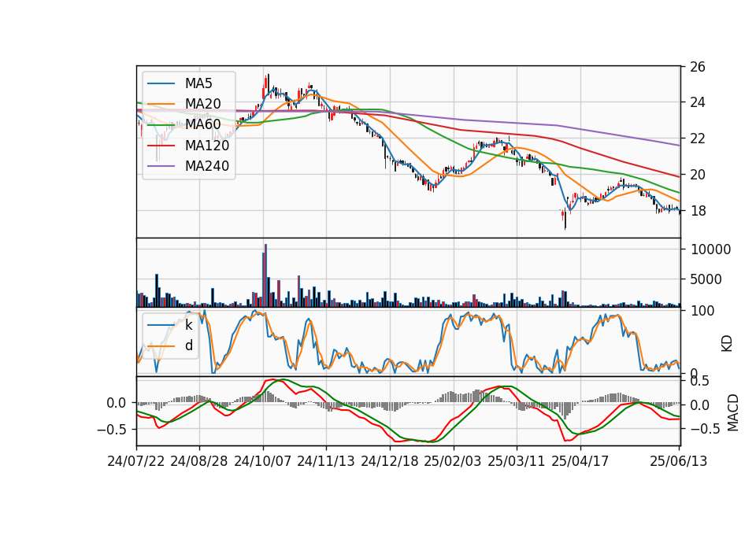Image resolution: width=756 pixels, height=543 pixels.
Task: Click the green MA60 legend line sample
Action: tap(161, 124)
